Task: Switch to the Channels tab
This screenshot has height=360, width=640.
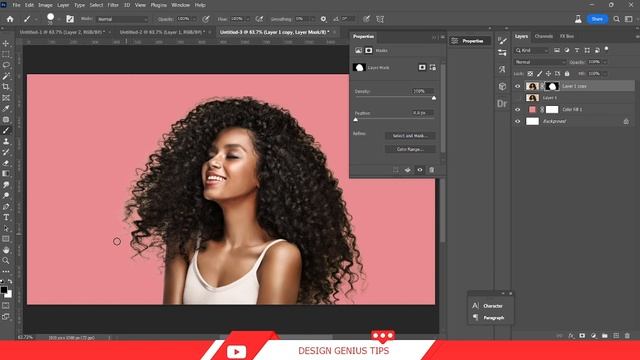Action: (544, 36)
